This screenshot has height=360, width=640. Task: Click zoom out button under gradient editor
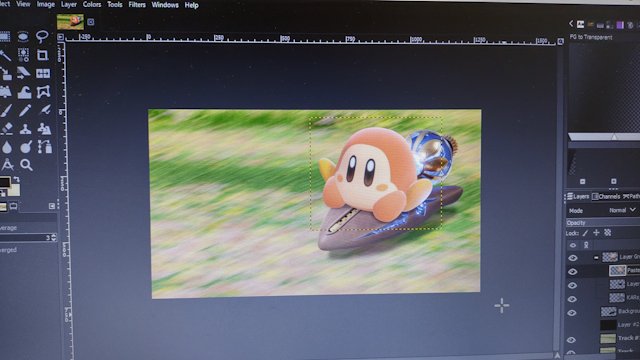582,181
